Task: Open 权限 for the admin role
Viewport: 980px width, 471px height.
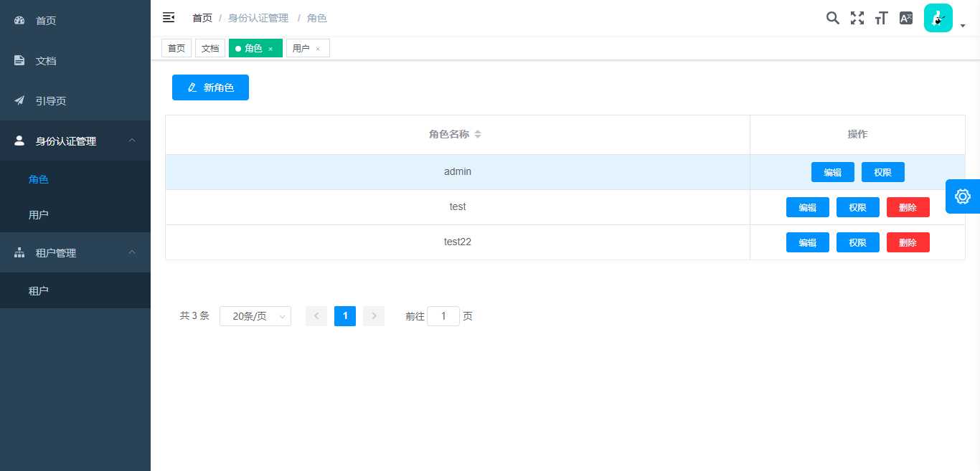Action: click(x=883, y=172)
